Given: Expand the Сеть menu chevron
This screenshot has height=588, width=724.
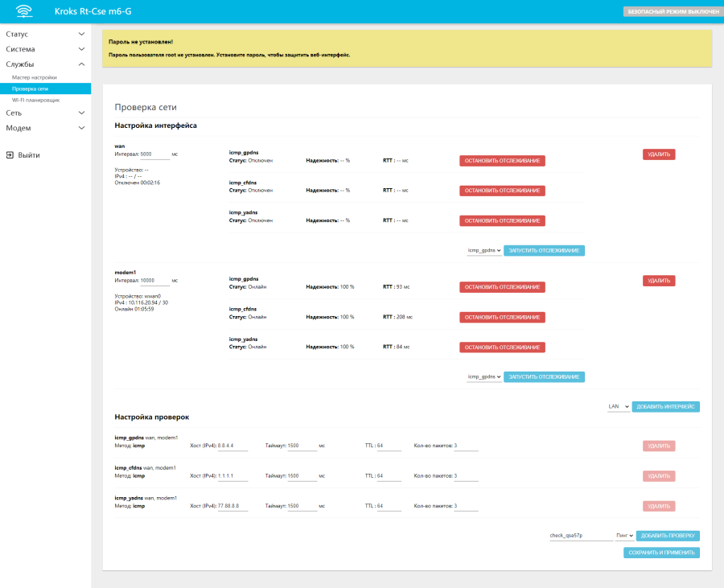Looking at the screenshot, I should coord(81,113).
